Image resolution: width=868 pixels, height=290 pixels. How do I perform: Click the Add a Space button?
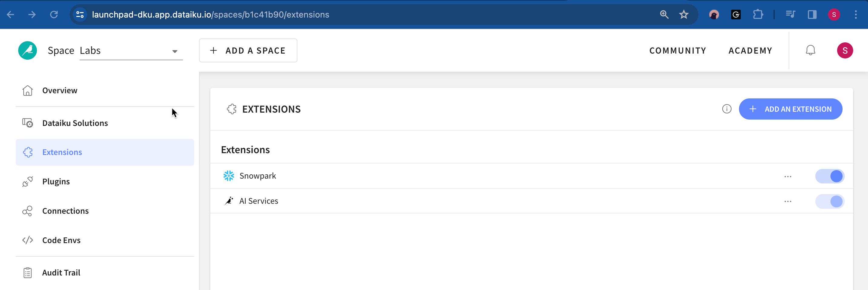pyautogui.click(x=248, y=51)
